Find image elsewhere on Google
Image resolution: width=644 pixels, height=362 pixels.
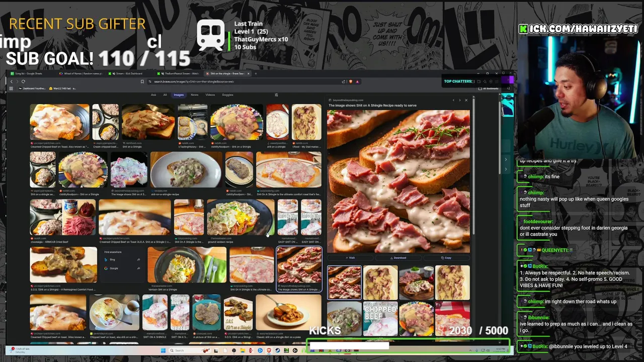click(x=123, y=268)
